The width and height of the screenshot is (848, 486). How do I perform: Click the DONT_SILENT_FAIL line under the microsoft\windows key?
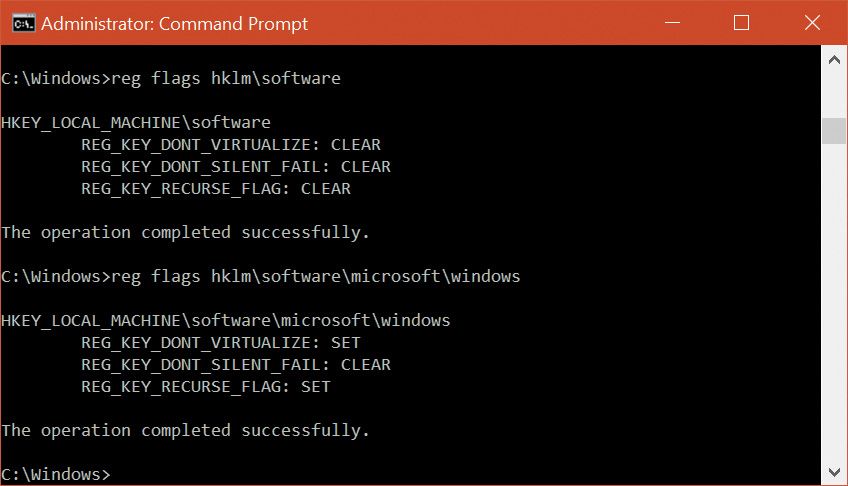236,364
